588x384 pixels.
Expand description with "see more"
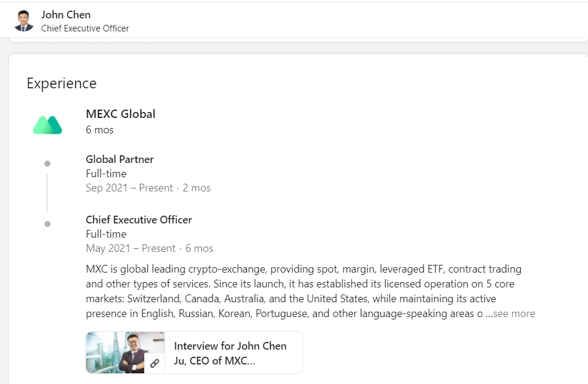[x=514, y=314]
